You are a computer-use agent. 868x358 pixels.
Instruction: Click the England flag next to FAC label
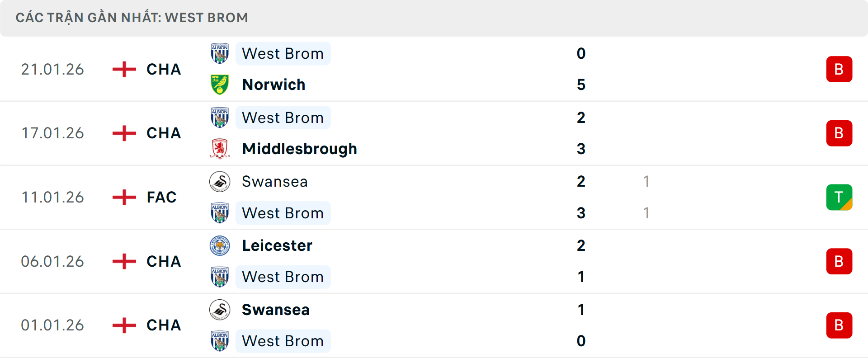(123, 197)
